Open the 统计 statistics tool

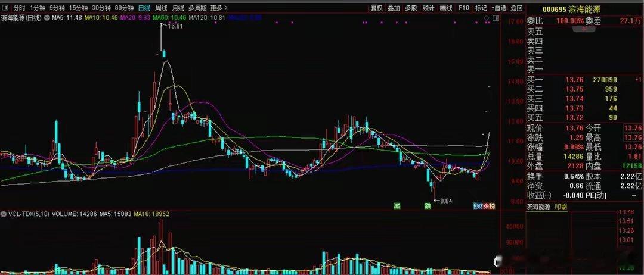(x=429, y=8)
